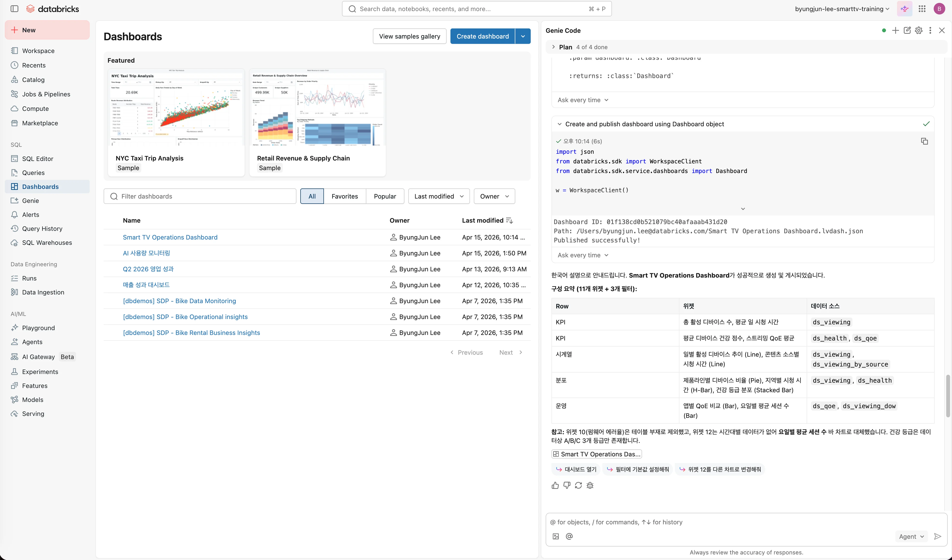The height and width of the screenshot is (560, 952).
Task: Open Playground under AI/ML
Action: [x=47, y=328]
